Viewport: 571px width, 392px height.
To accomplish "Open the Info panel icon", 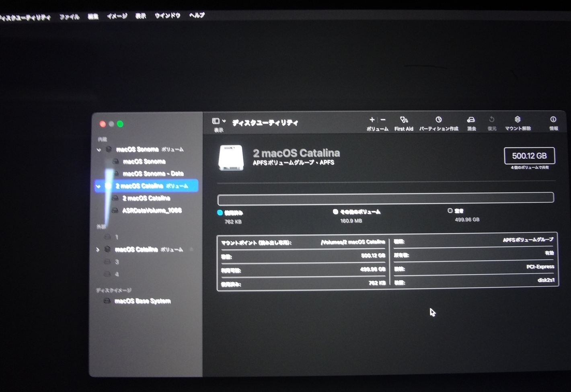I will [x=553, y=119].
